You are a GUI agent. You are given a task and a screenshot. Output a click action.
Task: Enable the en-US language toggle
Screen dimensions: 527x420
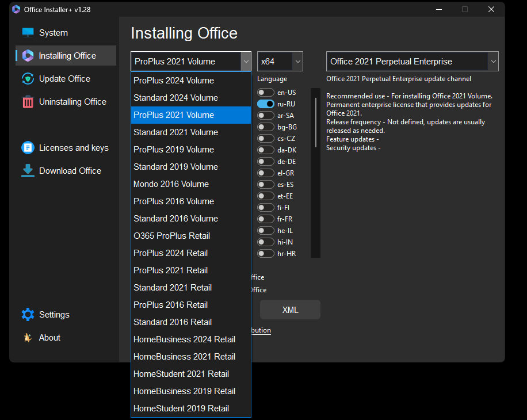266,93
